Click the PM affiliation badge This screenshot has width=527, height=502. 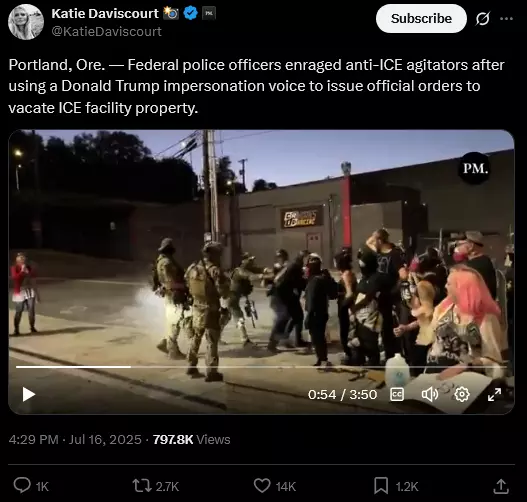pos(209,13)
